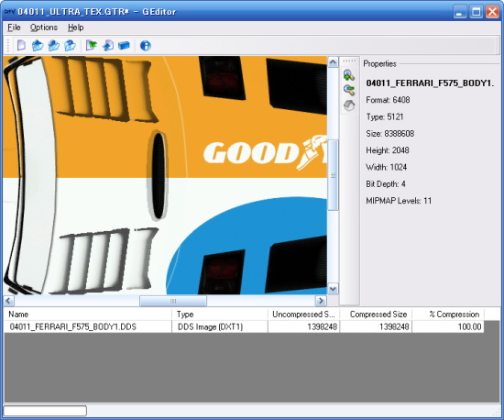The image size is (504, 420).
Task: Click the home icon to reset the zoom
Action: coord(349,105)
